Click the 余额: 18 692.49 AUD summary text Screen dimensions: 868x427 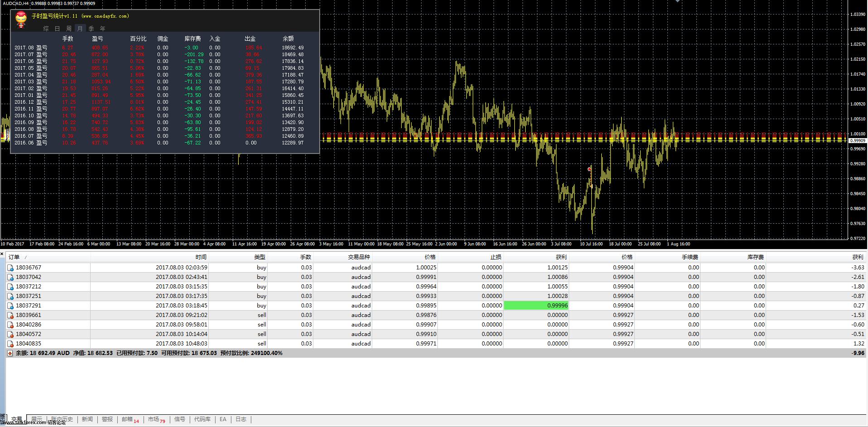point(43,353)
